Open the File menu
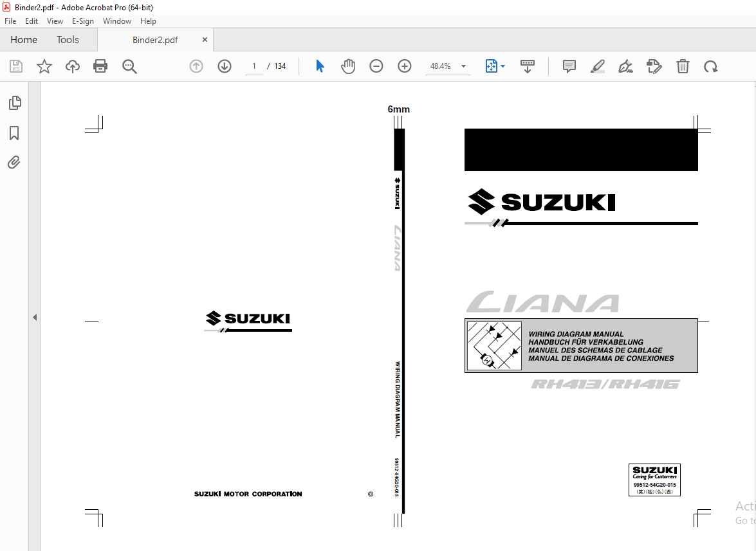Viewport: 756px width, 551px height. pos(10,21)
